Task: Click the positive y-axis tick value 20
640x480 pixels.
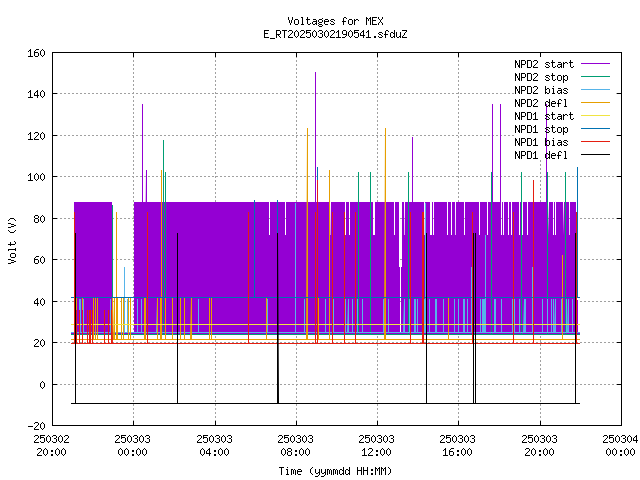Action: [39, 343]
